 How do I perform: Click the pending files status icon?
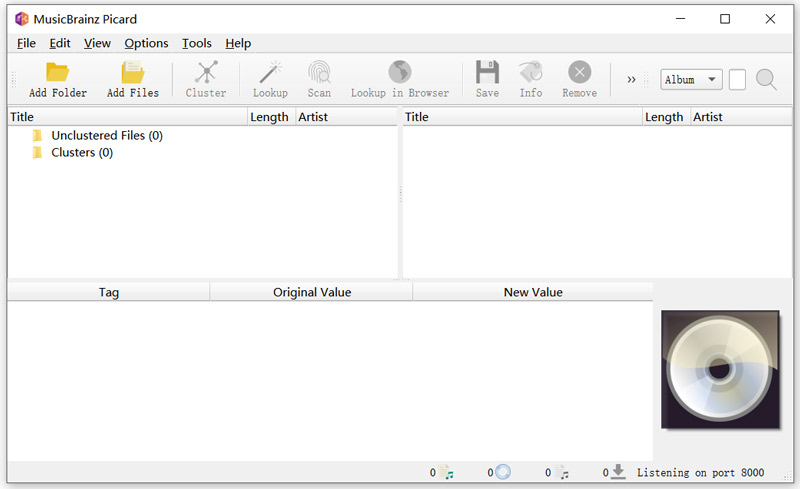click(562, 472)
